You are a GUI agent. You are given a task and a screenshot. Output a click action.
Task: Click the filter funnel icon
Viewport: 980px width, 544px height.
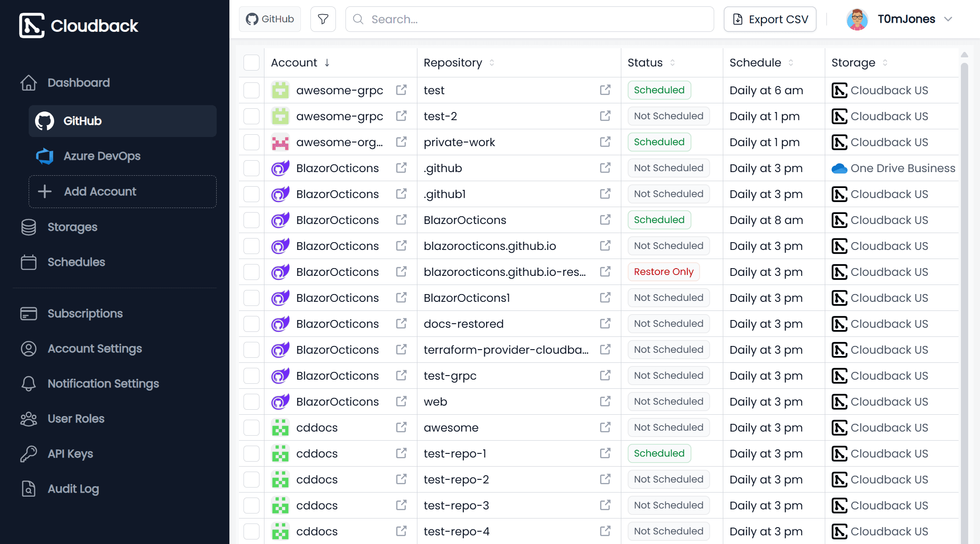[x=323, y=19]
